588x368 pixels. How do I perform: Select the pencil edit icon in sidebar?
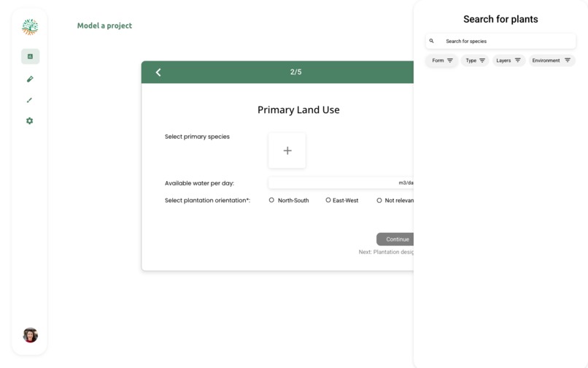(x=30, y=79)
